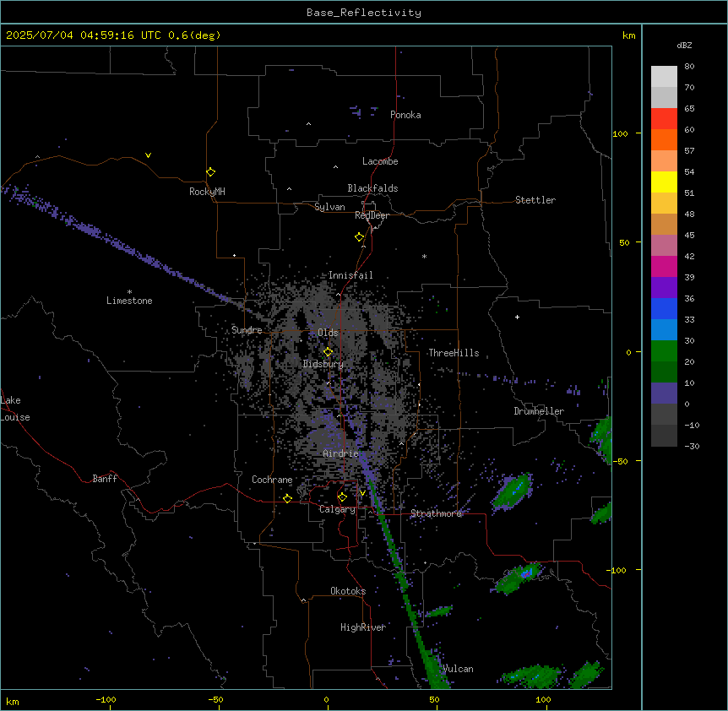Select the yellow diamond marker above Calgary

pyautogui.click(x=342, y=497)
